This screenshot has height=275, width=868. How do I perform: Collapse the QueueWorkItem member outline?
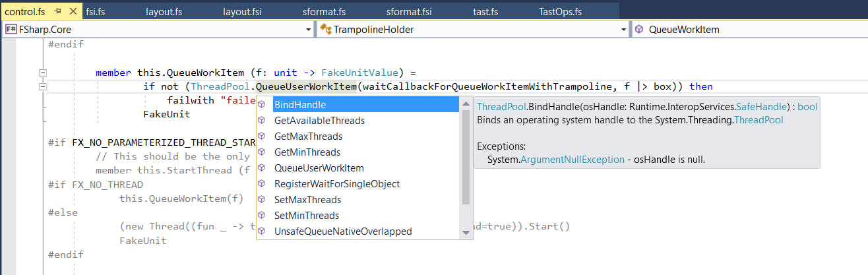click(43, 73)
